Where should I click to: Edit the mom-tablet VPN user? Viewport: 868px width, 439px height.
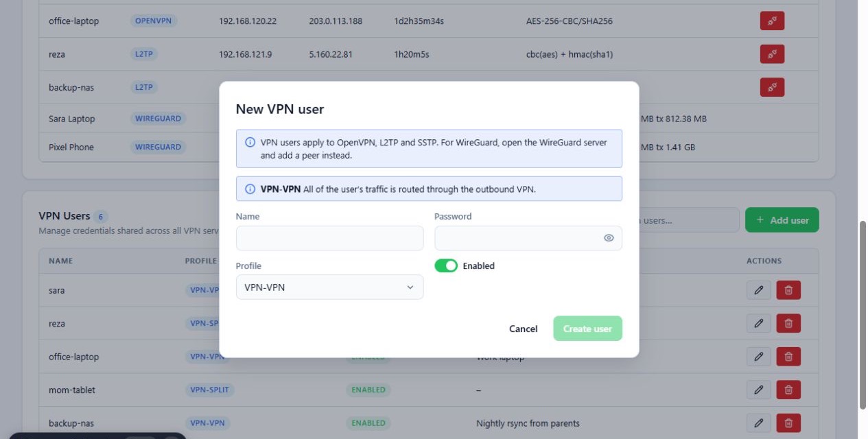point(758,390)
